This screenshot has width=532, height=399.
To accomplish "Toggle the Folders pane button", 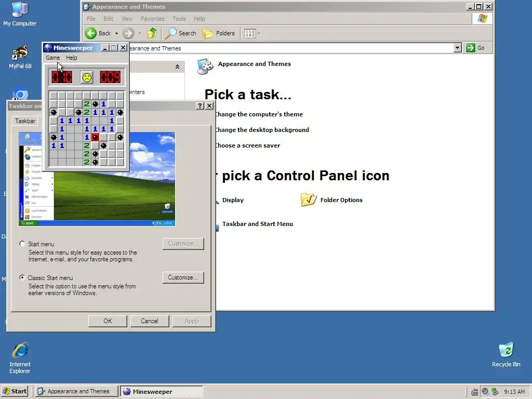I will click(x=219, y=33).
